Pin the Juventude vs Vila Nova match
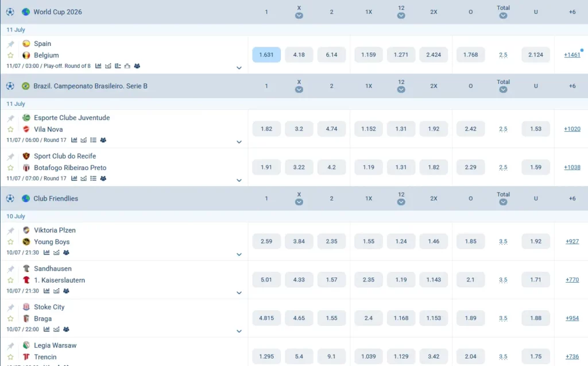This screenshot has height=366, width=588. [10, 118]
